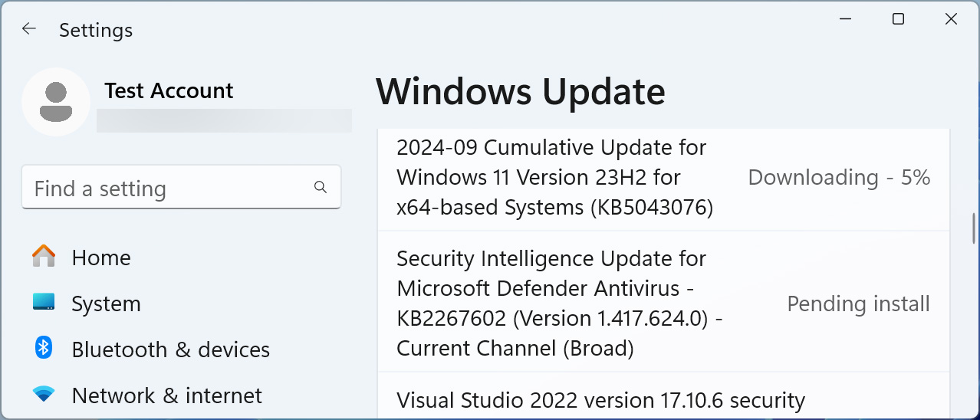
Task: Click the blue monitor icon beside System
Action: 44,303
